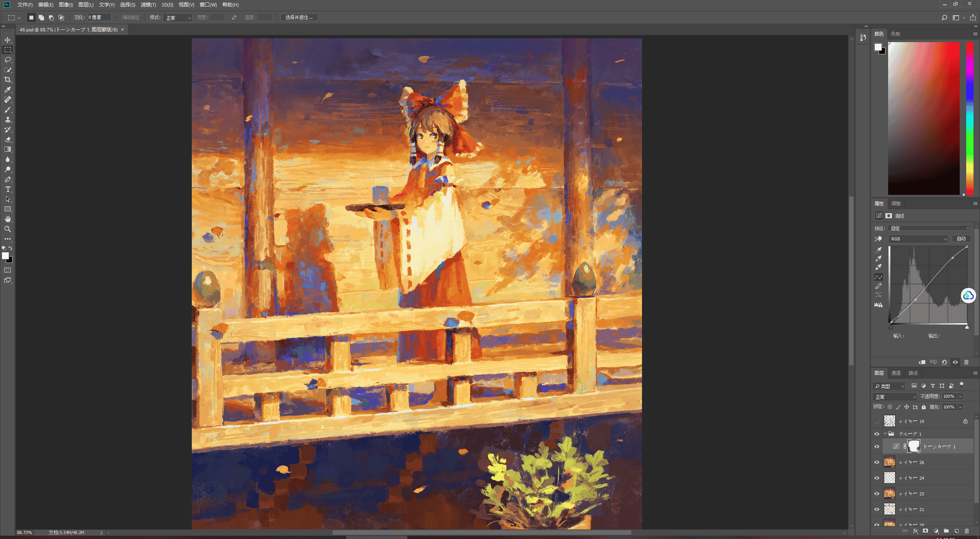Image resolution: width=980 pixels, height=539 pixels.
Task: Click the 羽化 feather input field
Action: pos(99,17)
